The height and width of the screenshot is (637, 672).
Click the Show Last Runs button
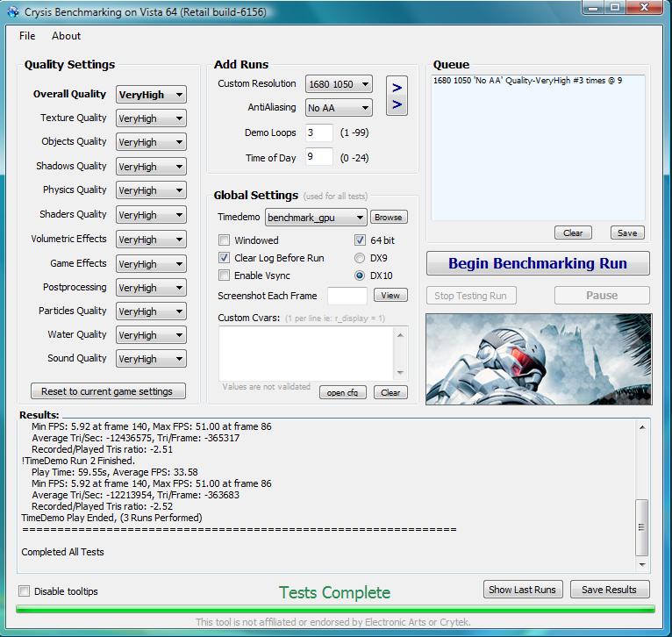[523, 590]
